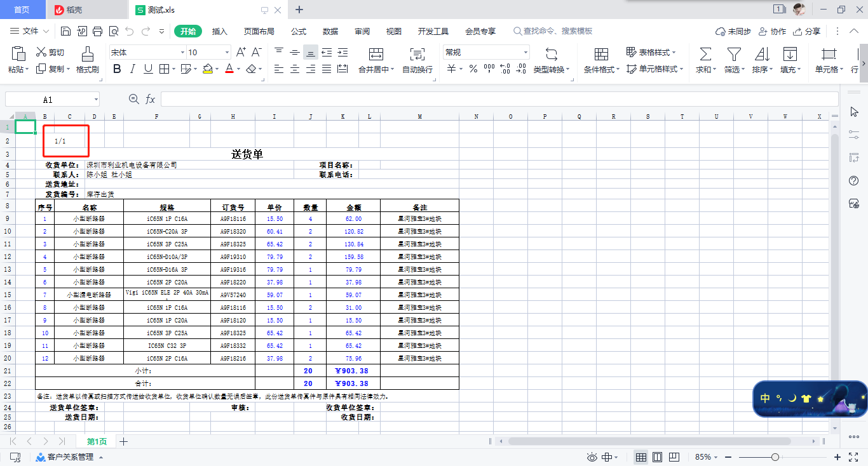This screenshot has width=868, height=466.
Task: Apply thousands separator number style
Action: click(489, 69)
